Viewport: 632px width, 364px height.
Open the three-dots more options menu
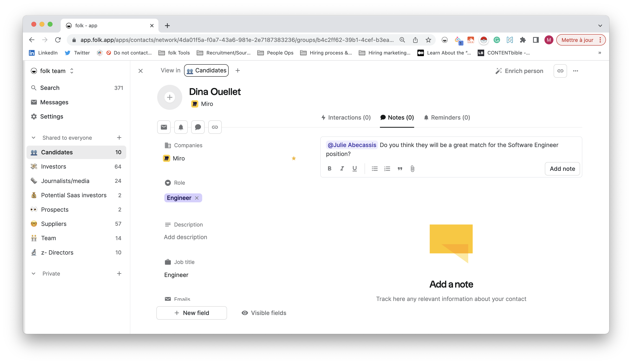click(x=575, y=71)
